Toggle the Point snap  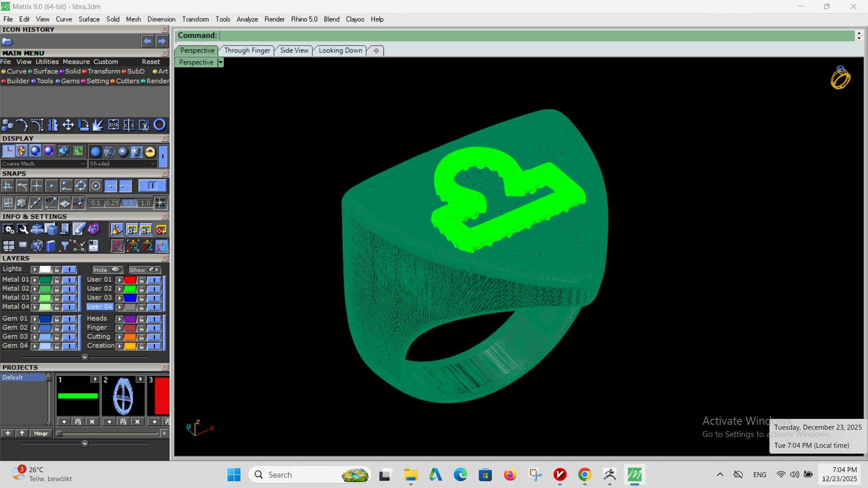coord(52,186)
